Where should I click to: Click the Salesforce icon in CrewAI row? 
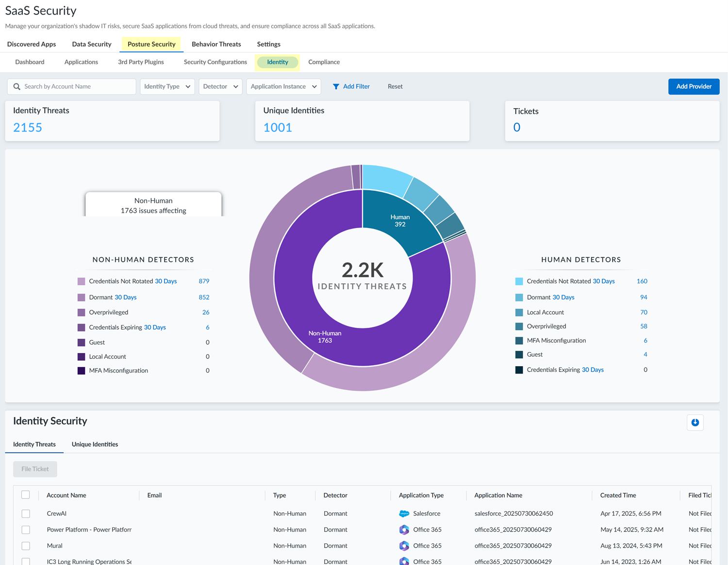404,514
